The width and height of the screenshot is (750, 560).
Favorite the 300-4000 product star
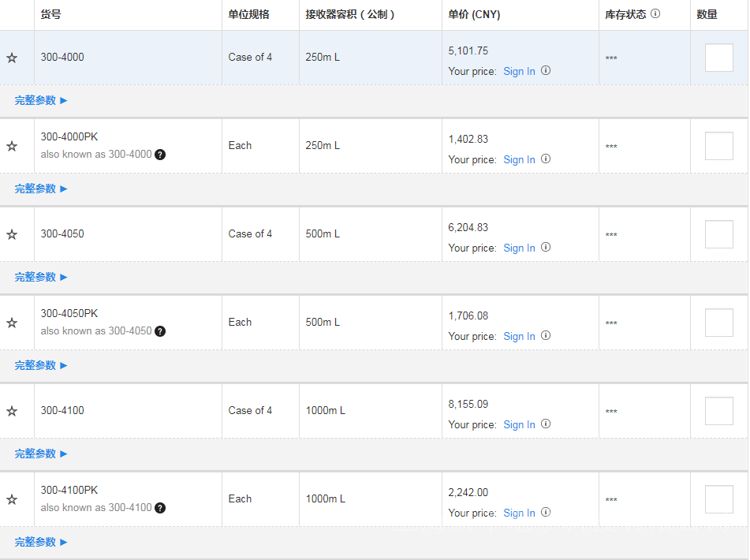click(12, 58)
